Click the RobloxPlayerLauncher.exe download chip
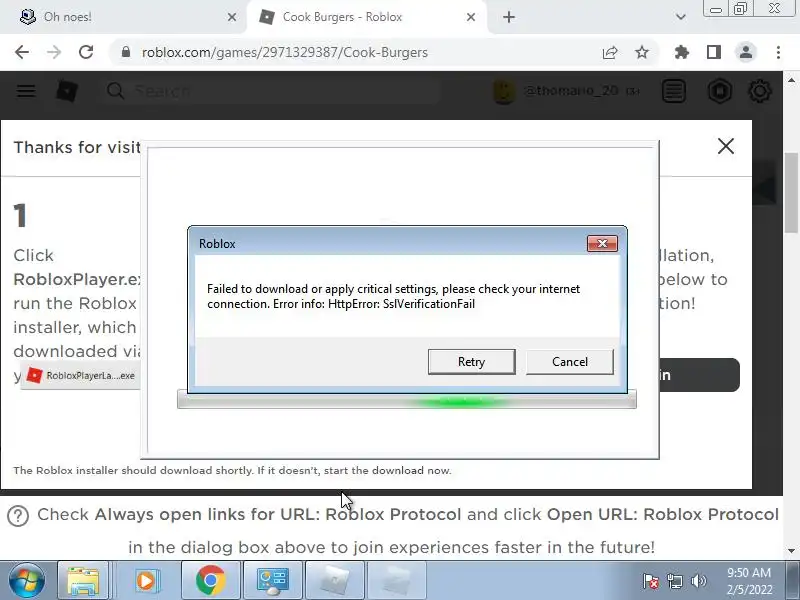 click(x=81, y=376)
